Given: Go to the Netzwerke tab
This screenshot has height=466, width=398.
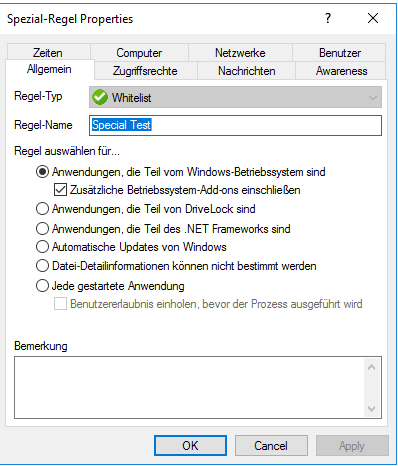Looking at the screenshot, I should (x=240, y=52).
